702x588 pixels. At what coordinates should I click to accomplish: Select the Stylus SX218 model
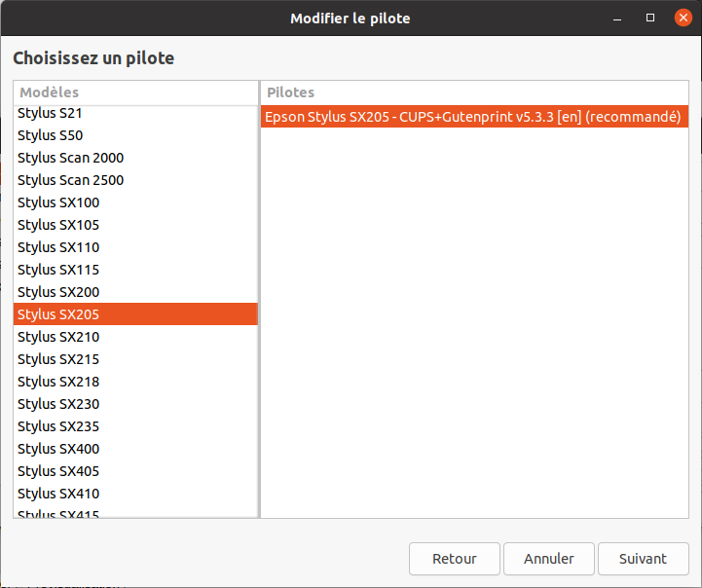tap(135, 382)
